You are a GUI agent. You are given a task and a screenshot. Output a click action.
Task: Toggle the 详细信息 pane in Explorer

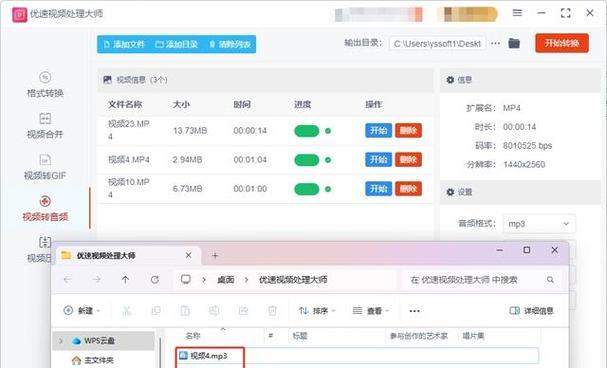(532, 311)
